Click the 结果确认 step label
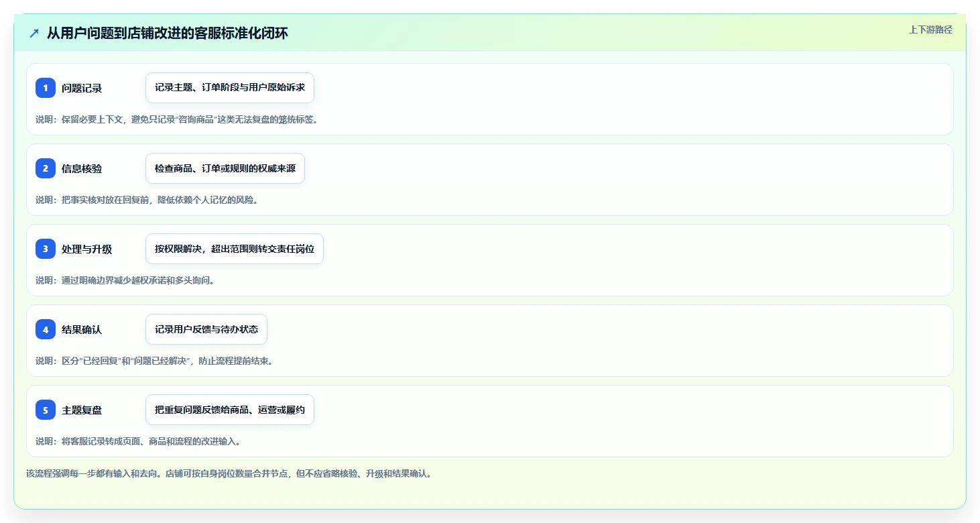The width and height of the screenshot is (980, 523). pos(82,329)
